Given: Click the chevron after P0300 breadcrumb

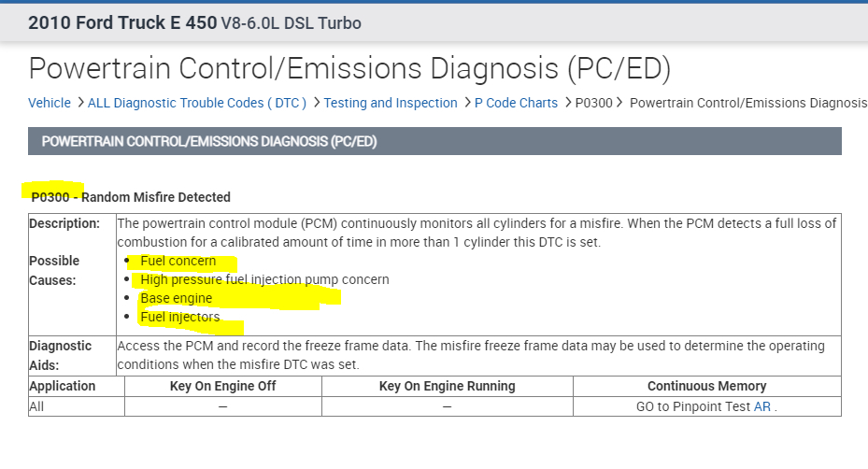Looking at the screenshot, I should coord(622,103).
